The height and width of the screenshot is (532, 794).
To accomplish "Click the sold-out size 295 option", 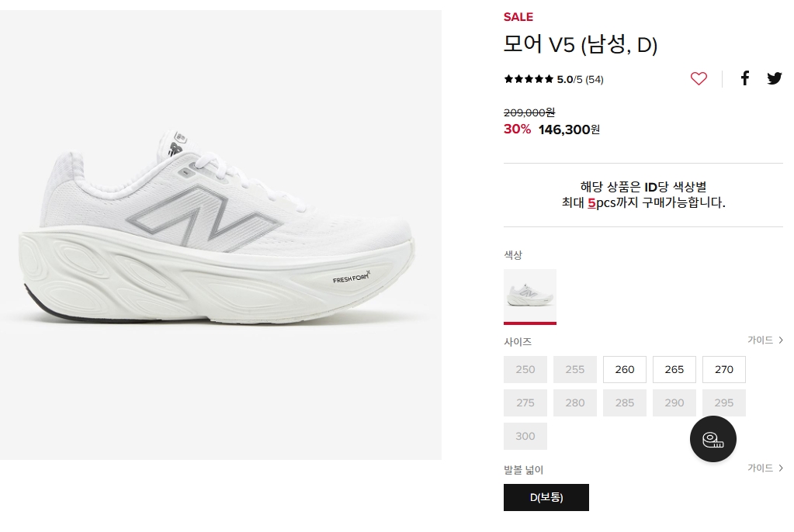I will 724,403.
